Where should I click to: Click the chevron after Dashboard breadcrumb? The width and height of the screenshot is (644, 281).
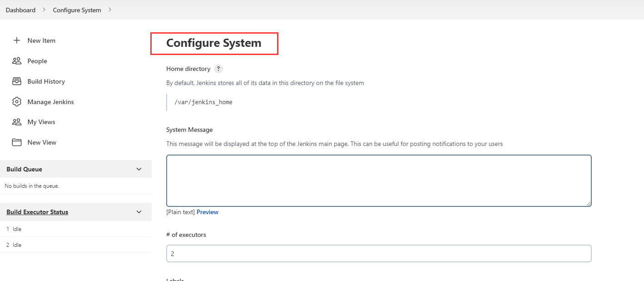click(x=44, y=10)
